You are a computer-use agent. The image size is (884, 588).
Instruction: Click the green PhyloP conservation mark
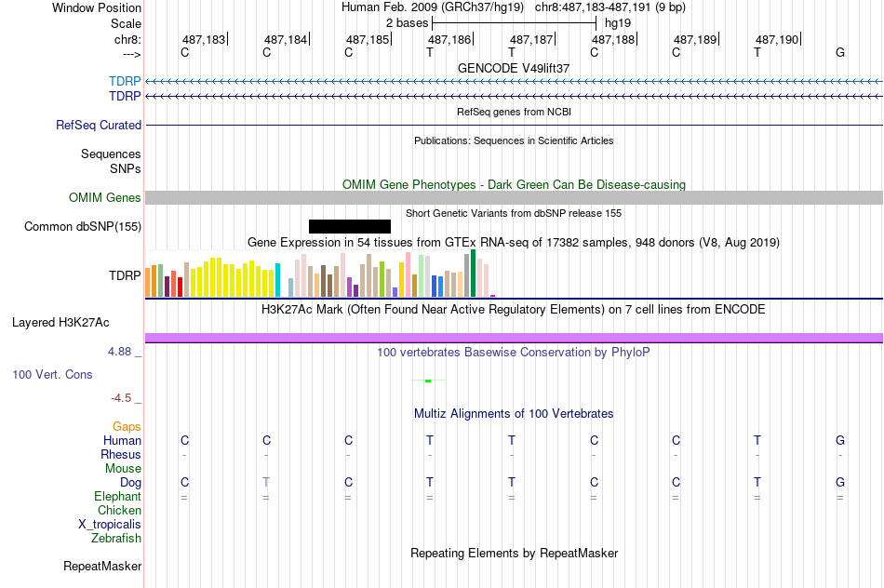click(428, 381)
